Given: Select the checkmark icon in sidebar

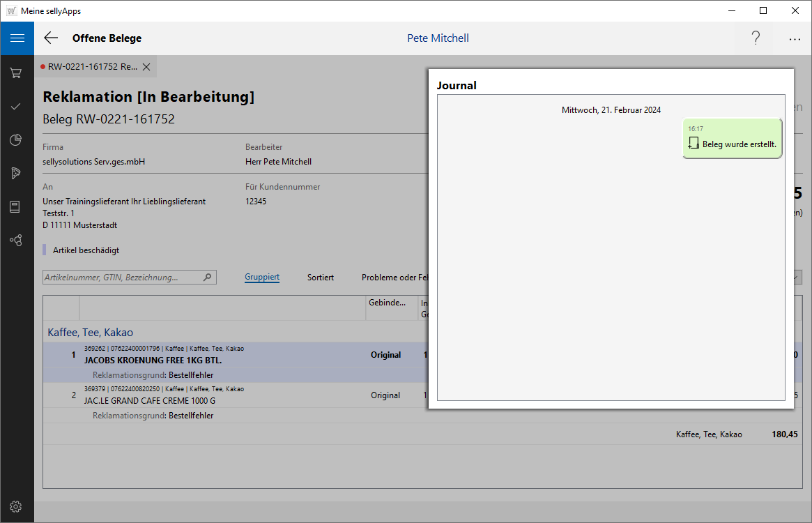Looking at the screenshot, I should [x=16, y=106].
